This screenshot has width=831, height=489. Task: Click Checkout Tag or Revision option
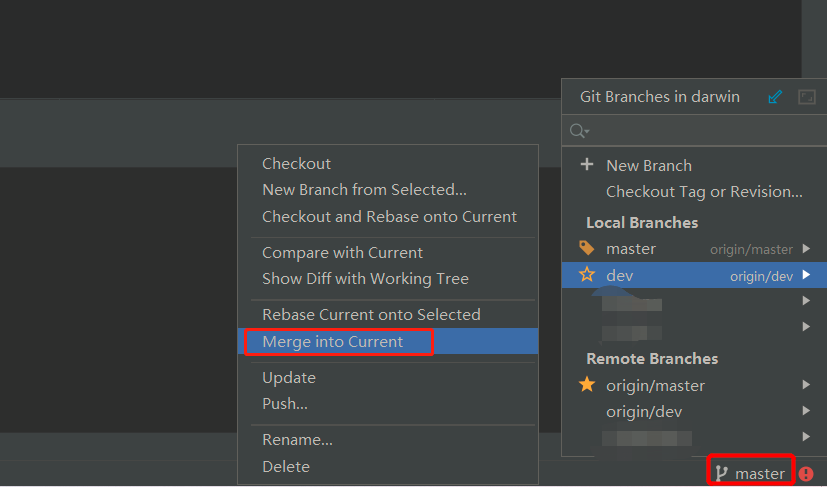point(704,192)
